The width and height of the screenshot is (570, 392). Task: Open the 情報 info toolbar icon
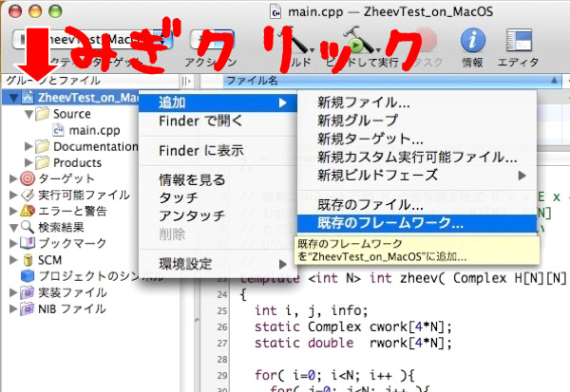(x=472, y=40)
